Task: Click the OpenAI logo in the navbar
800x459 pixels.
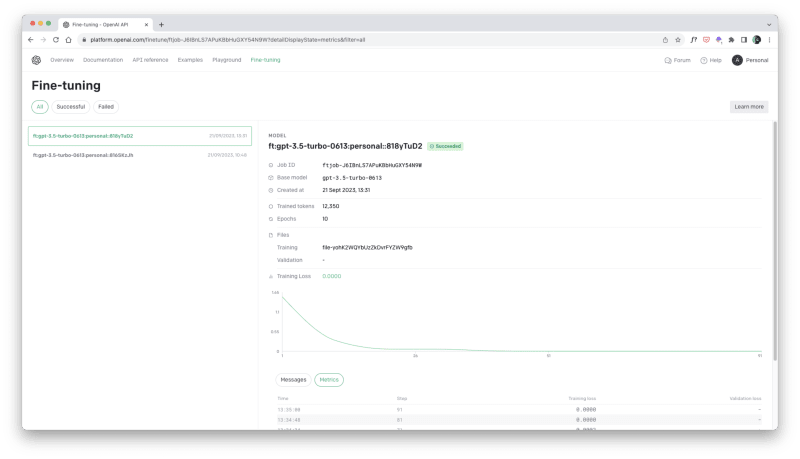Action: pos(36,60)
